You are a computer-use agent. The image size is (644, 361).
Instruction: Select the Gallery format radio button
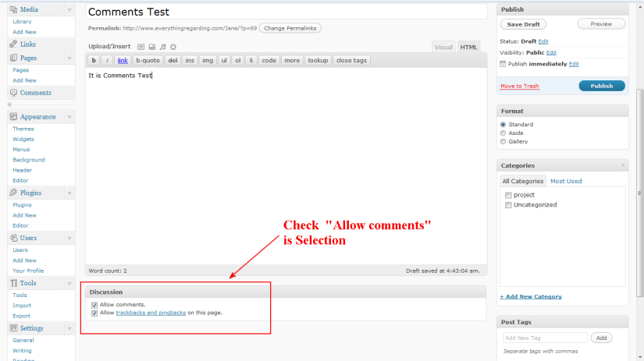(503, 142)
